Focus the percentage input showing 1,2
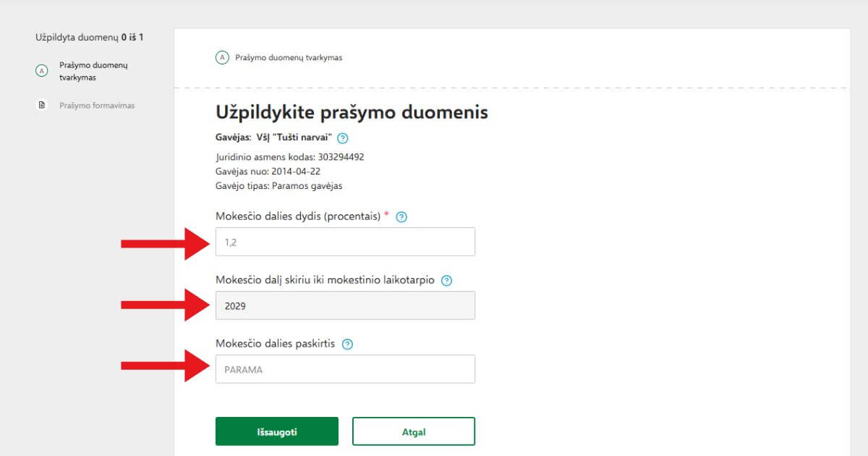This screenshot has width=868, height=456. pos(345,242)
